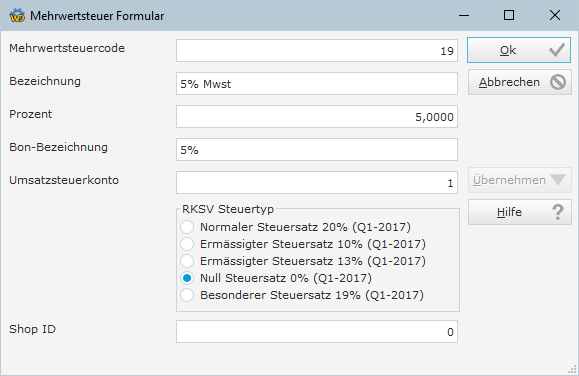Image resolution: width=579 pixels, height=376 pixels.
Task: Click the question mark icon on Hilfe
Action: point(558,212)
